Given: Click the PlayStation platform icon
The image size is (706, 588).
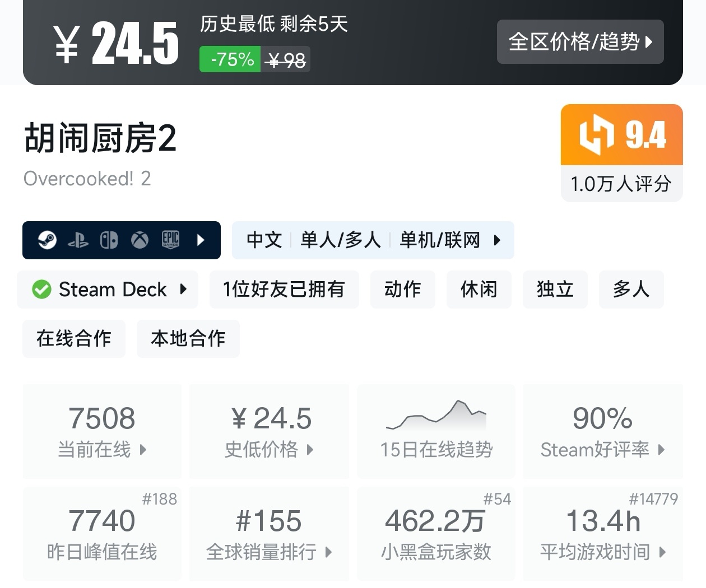Looking at the screenshot, I should coord(78,240).
